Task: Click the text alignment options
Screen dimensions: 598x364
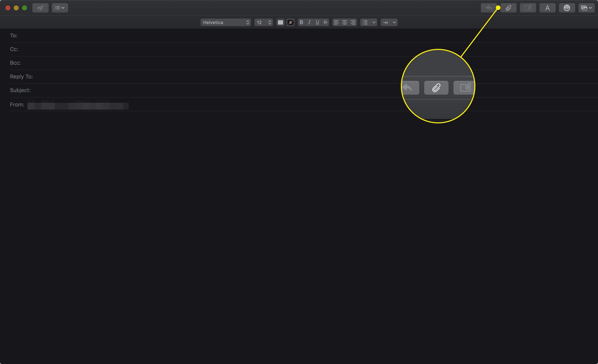Action: tap(345, 22)
